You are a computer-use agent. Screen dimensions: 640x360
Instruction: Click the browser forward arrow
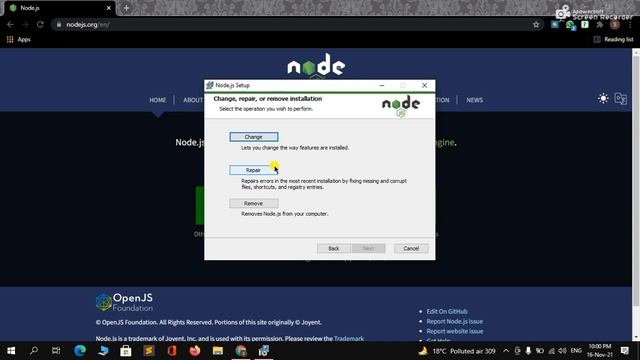click(x=25, y=24)
